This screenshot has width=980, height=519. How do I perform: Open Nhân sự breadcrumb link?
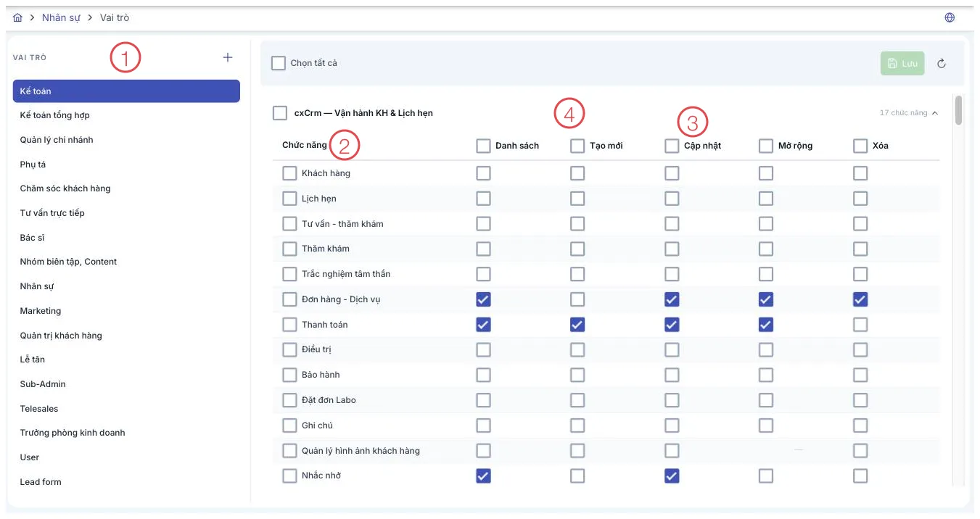(61, 17)
